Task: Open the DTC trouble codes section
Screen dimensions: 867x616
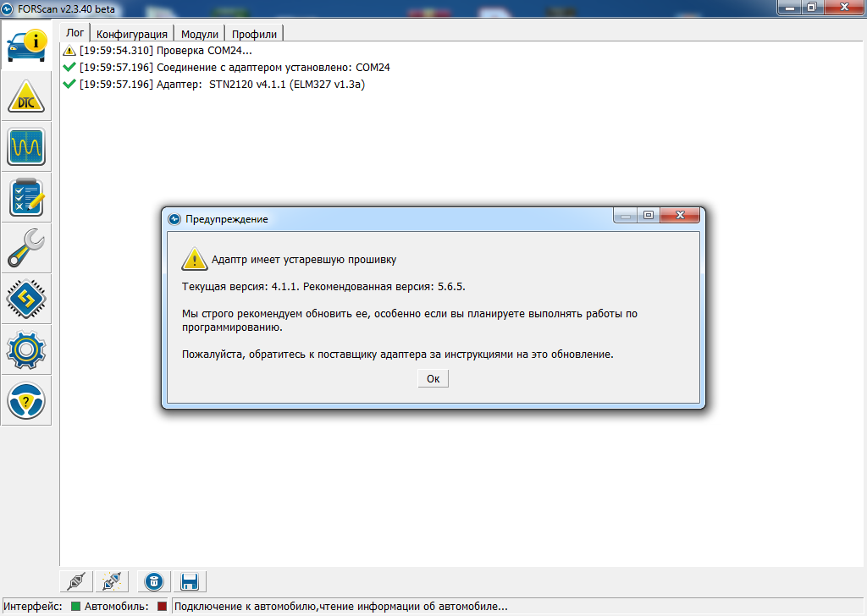Action: [26, 96]
